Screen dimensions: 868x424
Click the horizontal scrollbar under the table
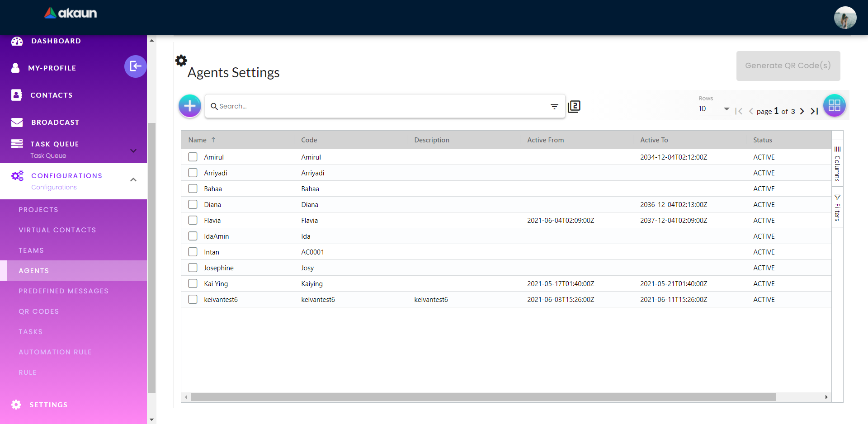[483, 397]
